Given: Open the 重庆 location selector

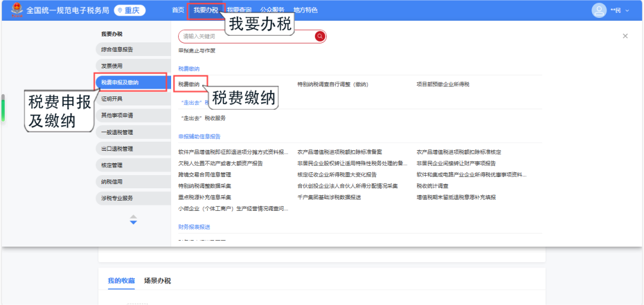Looking at the screenshot, I should [x=129, y=10].
